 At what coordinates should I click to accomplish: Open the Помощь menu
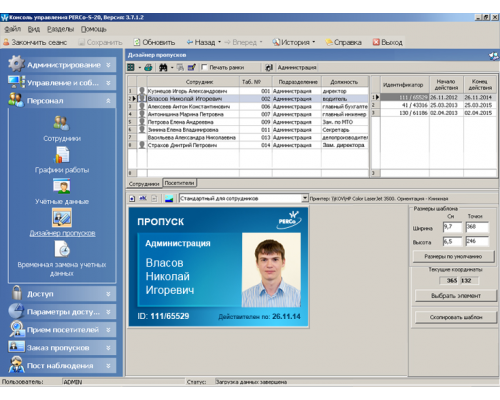click(x=93, y=29)
